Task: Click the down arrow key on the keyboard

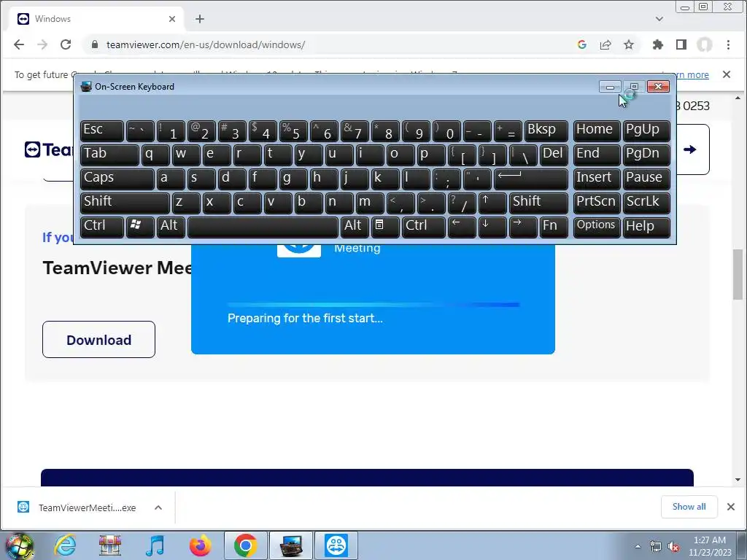Action: pos(492,227)
